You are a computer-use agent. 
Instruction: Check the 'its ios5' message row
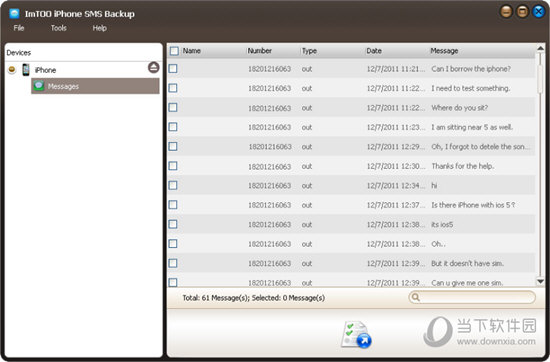point(173,224)
